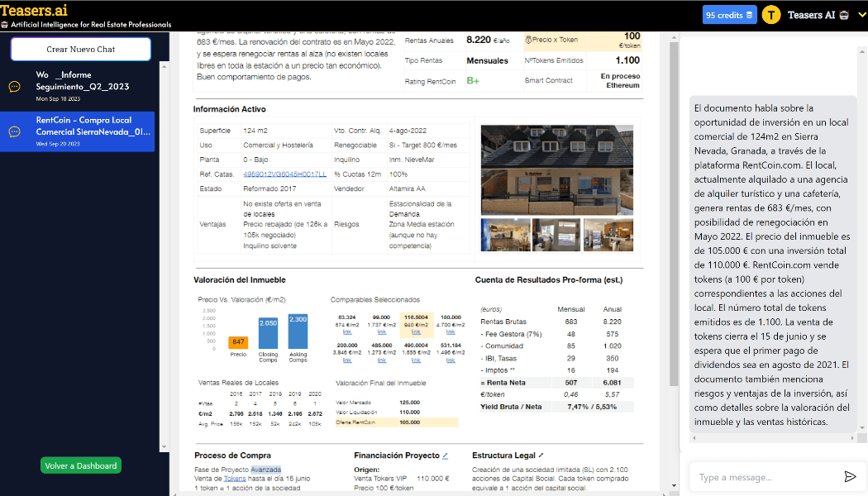Follow the Tokens link in Proceso de Compra
This screenshot has height=496, width=868.
(x=235, y=479)
